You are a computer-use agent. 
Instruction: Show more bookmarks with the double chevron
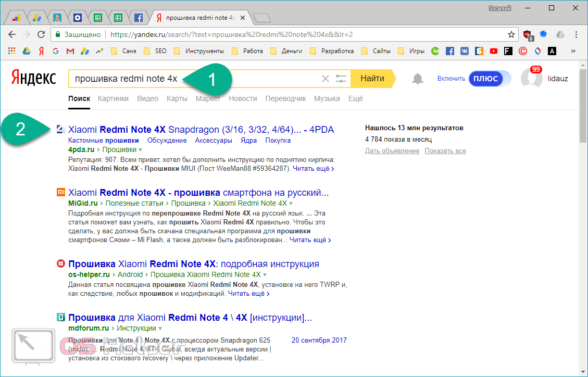tap(573, 51)
